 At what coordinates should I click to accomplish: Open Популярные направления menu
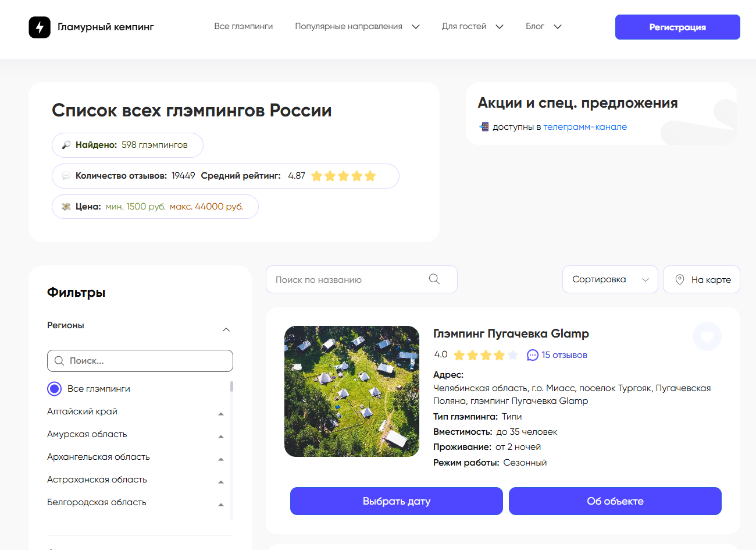point(357,27)
